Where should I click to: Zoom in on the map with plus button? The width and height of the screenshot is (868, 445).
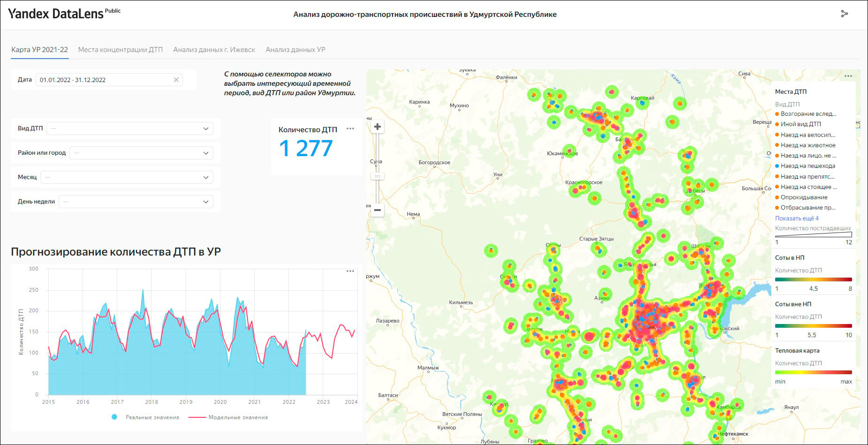point(377,127)
